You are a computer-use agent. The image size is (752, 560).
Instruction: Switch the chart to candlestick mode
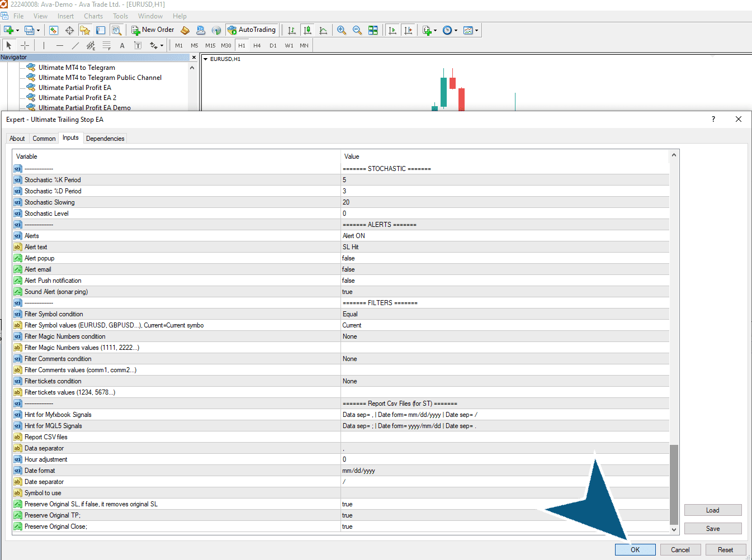point(308,30)
